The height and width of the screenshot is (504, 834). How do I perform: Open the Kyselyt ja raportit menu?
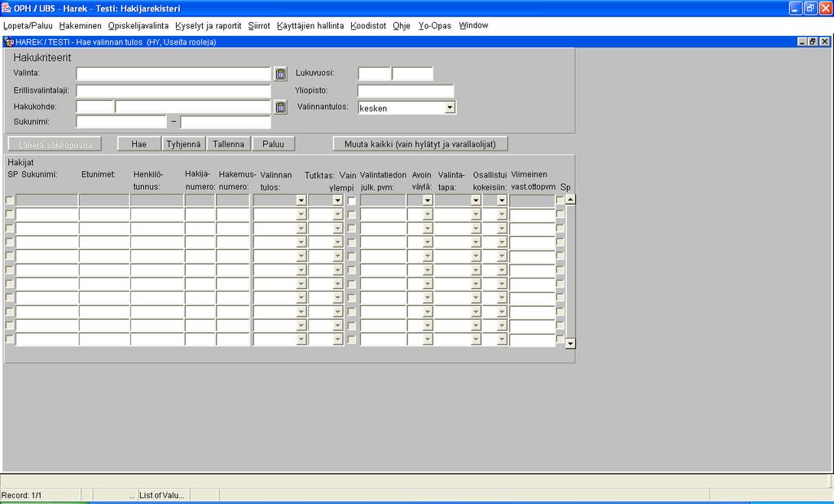click(x=208, y=25)
